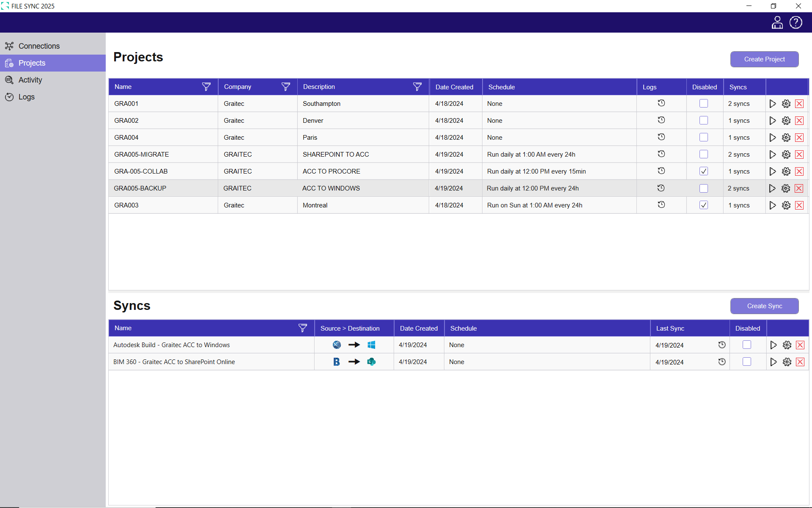The height and width of the screenshot is (508, 812).
Task: Click the Create Project button
Action: [x=764, y=59]
